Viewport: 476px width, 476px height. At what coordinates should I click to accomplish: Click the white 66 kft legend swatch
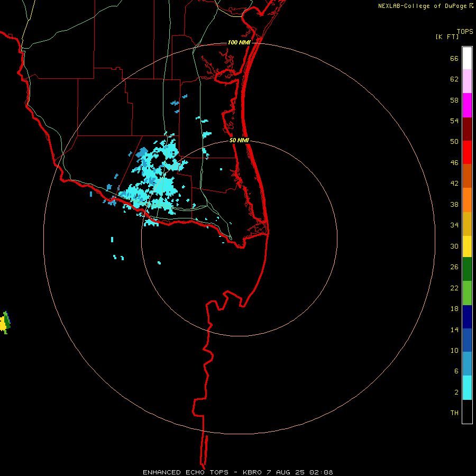tap(467, 58)
